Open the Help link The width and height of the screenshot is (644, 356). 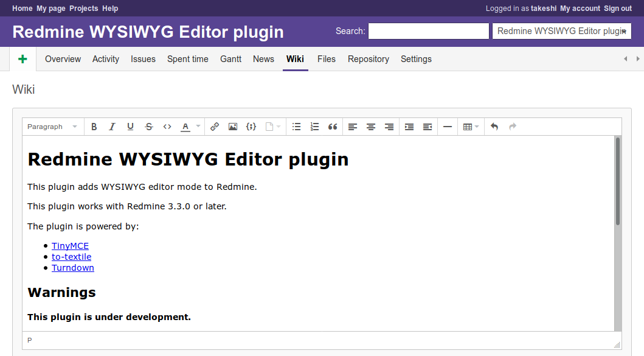point(110,9)
